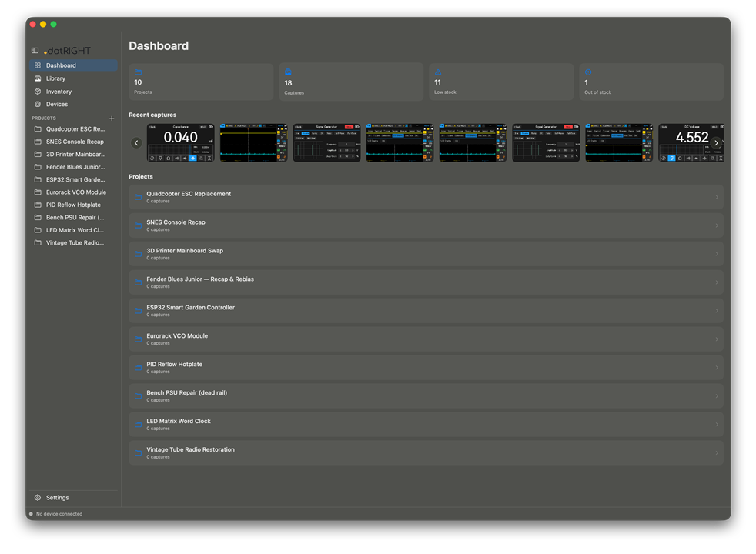Click the 18 Captures stat card

pyautogui.click(x=351, y=82)
